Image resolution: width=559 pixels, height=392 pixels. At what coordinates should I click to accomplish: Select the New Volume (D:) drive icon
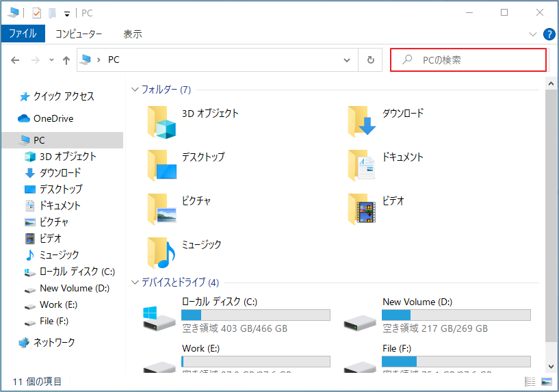pyautogui.click(x=359, y=322)
